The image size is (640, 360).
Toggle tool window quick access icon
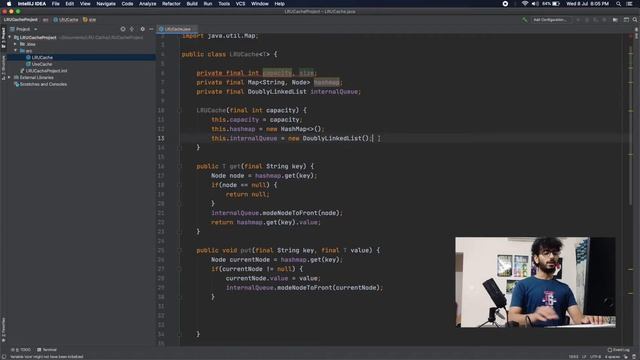coord(3,357)
